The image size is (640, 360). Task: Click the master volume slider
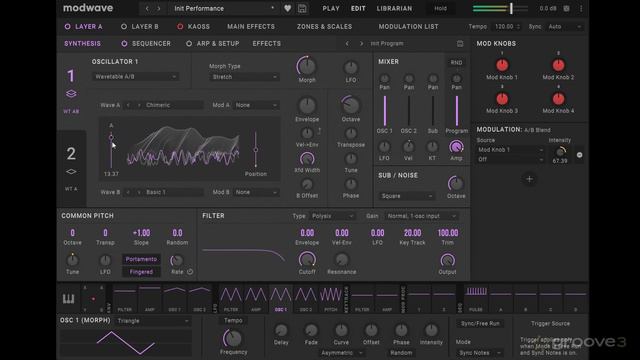(x=500, y=8)
